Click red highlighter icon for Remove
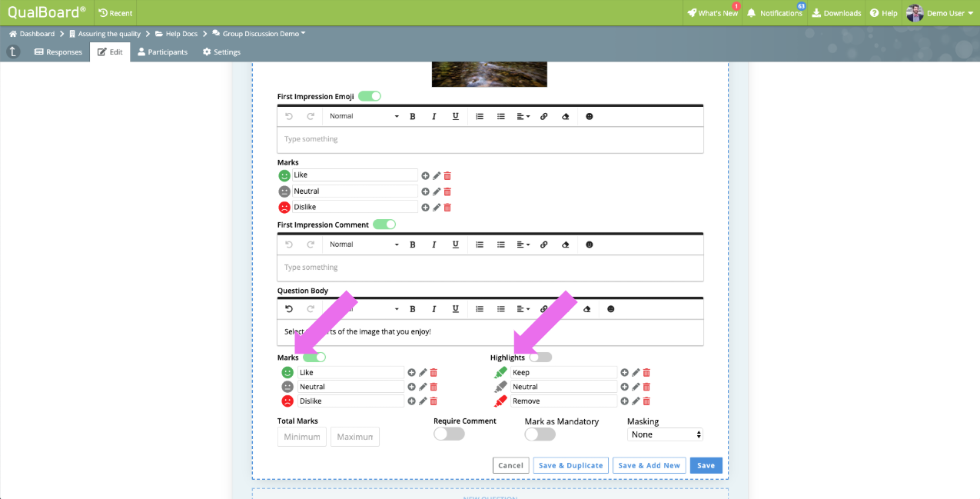 (500, 401)
